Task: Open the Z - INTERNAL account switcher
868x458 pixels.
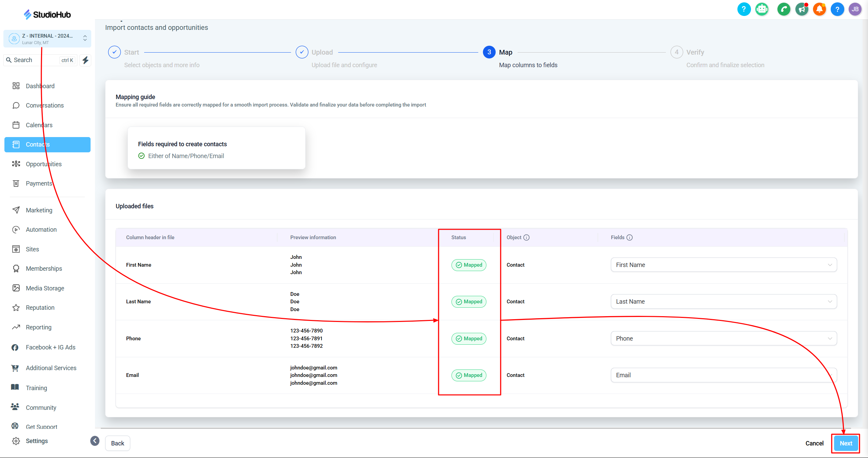Action: (47, 39)
